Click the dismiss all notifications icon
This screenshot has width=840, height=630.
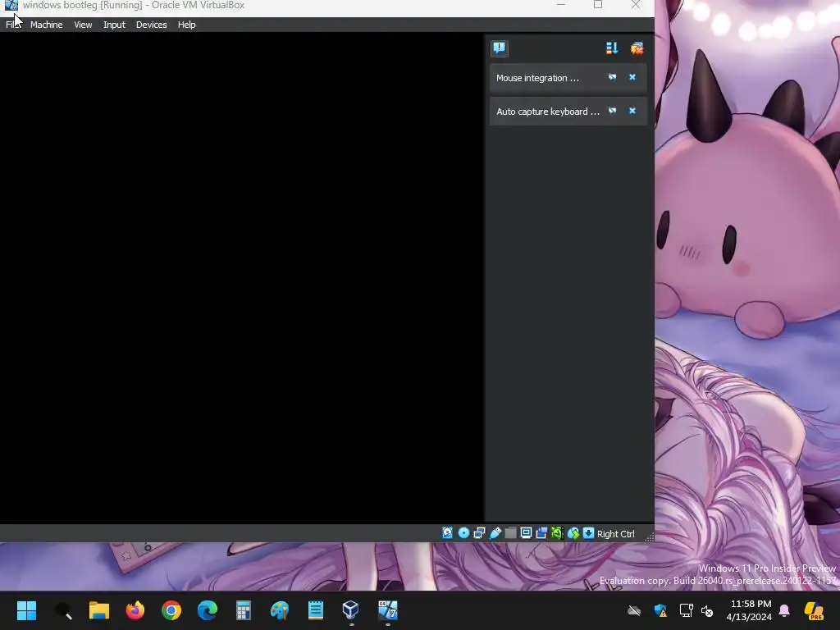[637, 48]
